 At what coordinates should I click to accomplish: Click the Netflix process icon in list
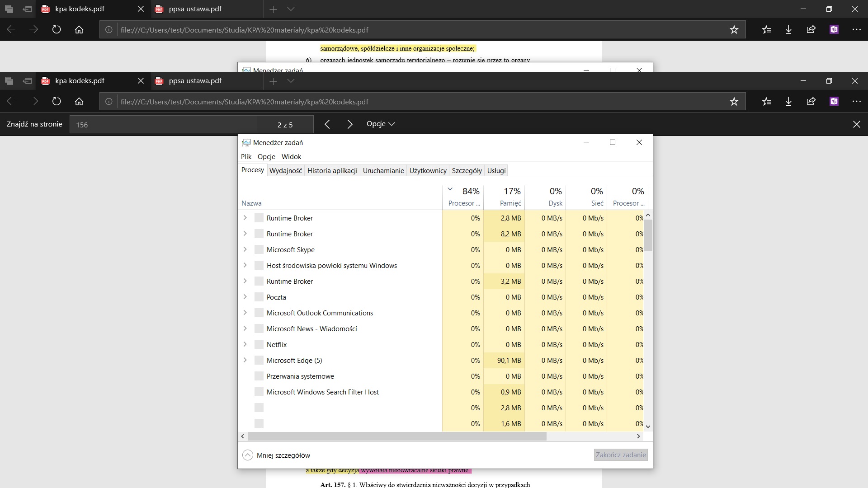coord(259,344)
